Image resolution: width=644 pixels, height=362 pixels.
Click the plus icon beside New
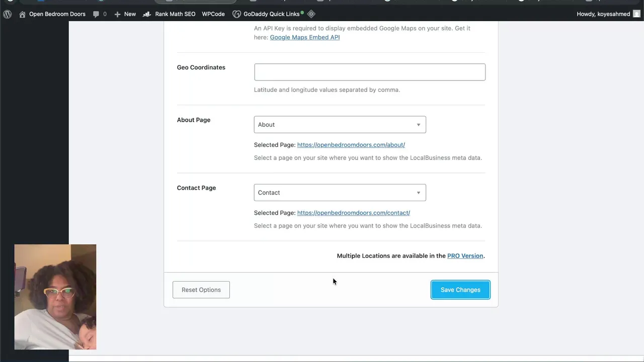(117, 14)
